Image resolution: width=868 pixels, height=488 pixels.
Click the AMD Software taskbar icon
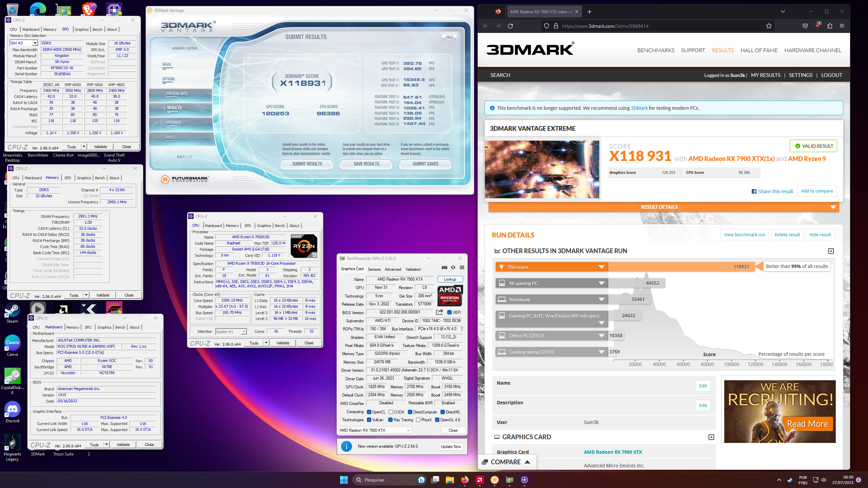tap(479, 480)
